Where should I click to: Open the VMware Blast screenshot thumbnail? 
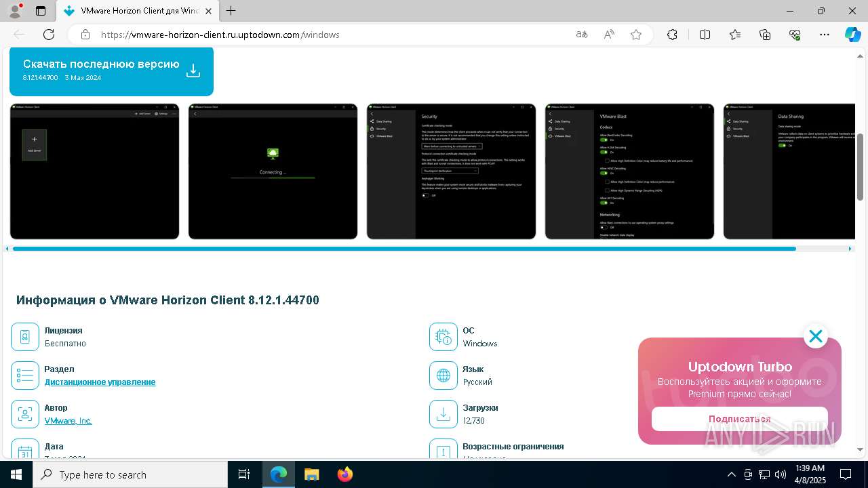(629, 171)
